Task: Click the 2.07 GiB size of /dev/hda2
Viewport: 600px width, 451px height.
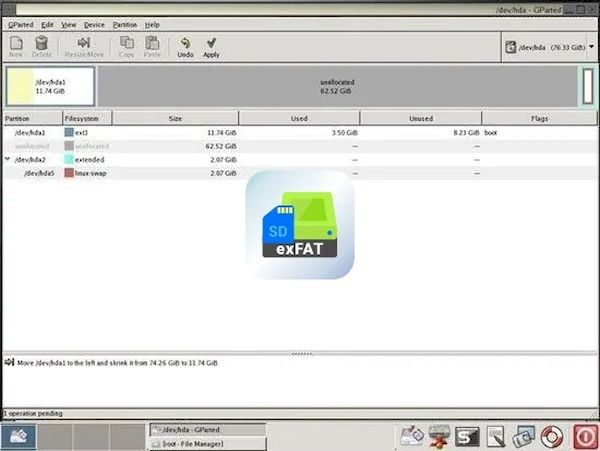Action: tap(223, 160)
